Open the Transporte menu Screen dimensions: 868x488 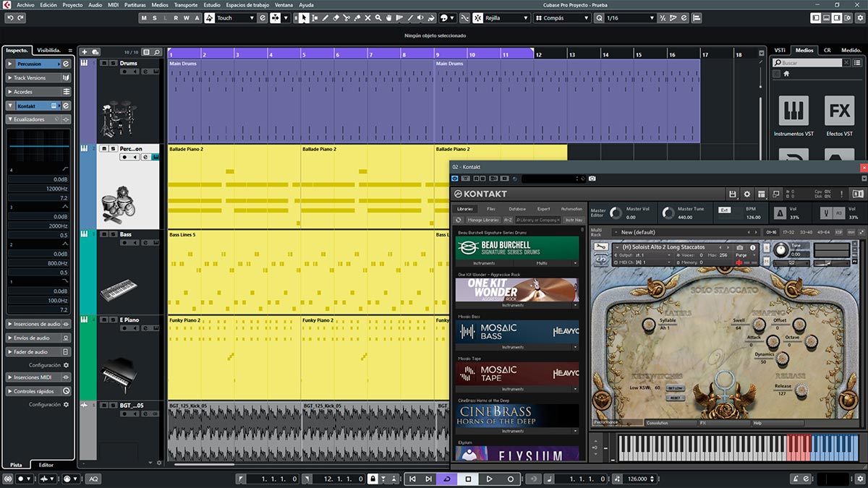tap(186, 4)
